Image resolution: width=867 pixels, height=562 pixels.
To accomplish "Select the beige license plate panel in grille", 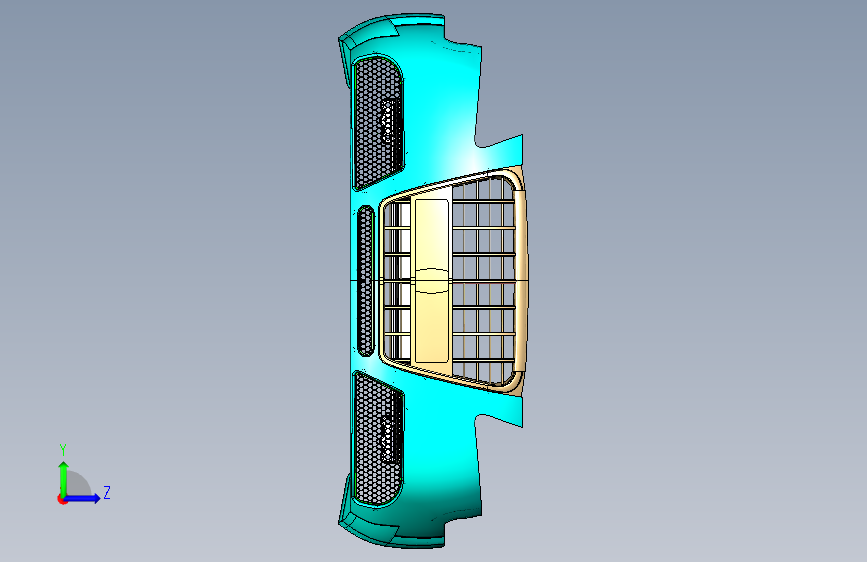I will coord(432,280).
